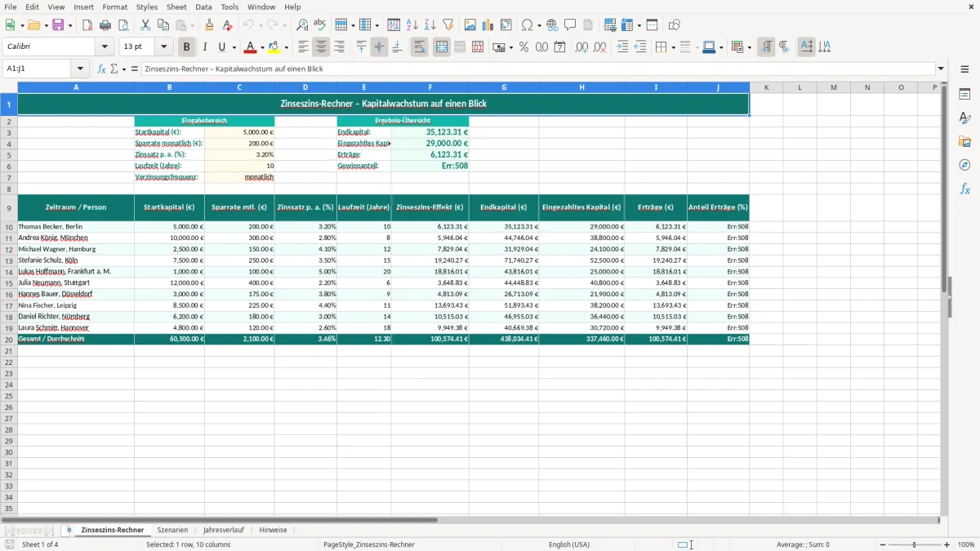Viewport: 980px width, 551px height.
Task: Toggle Center Vertically alignment
Action: point(379,47)
